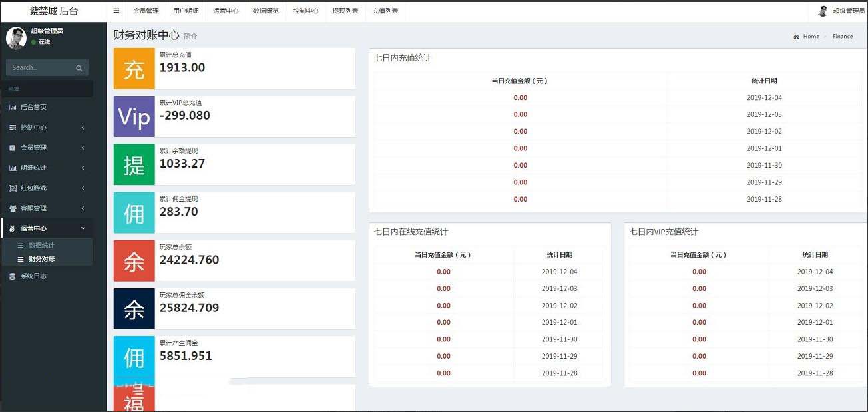The image size is (868, 412).
Task: Click the orange 充 total recharge tile
Action: 134,69
